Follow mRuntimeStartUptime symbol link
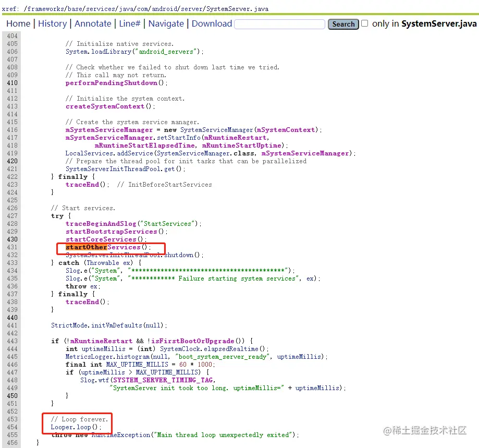 (x=242, y=146)
